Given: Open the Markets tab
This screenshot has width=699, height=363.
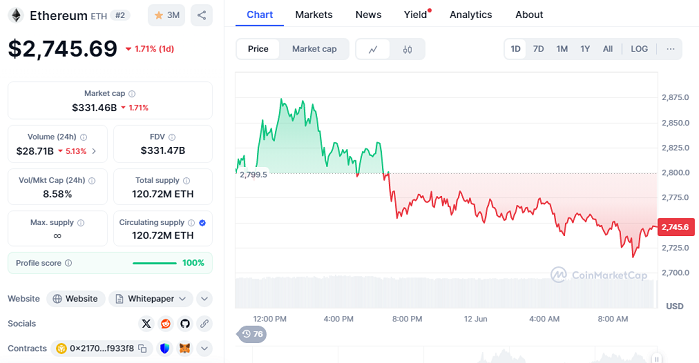Looking at the screenshot, I should point(314,15).
